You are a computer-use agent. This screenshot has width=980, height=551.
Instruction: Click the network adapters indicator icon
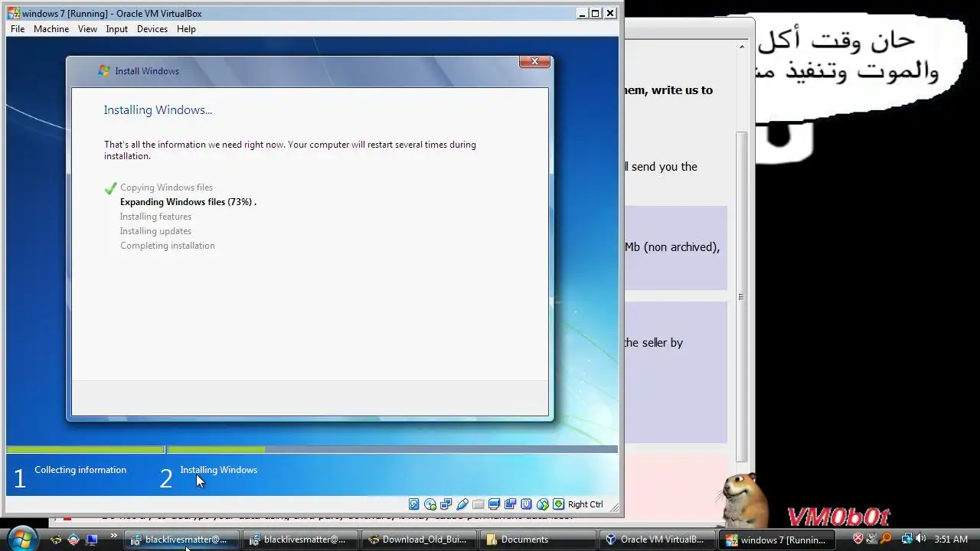[446, 504]
